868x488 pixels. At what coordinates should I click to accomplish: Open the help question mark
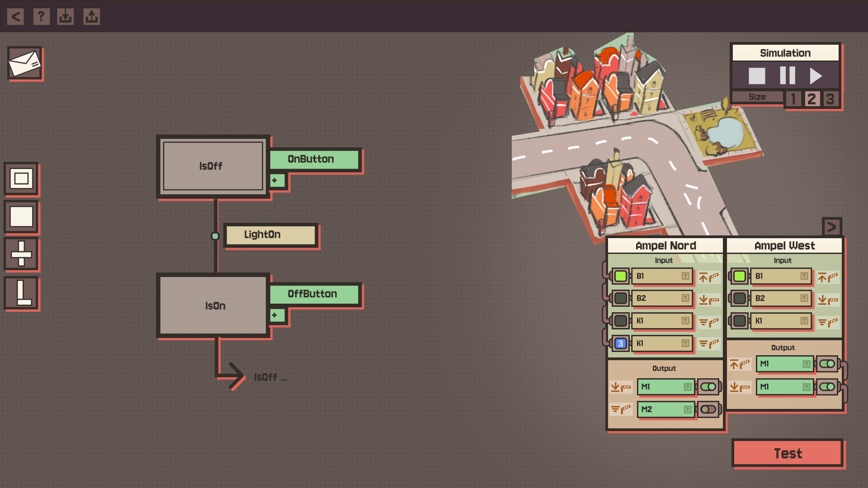pyautogui.click(x=41, y=17)
